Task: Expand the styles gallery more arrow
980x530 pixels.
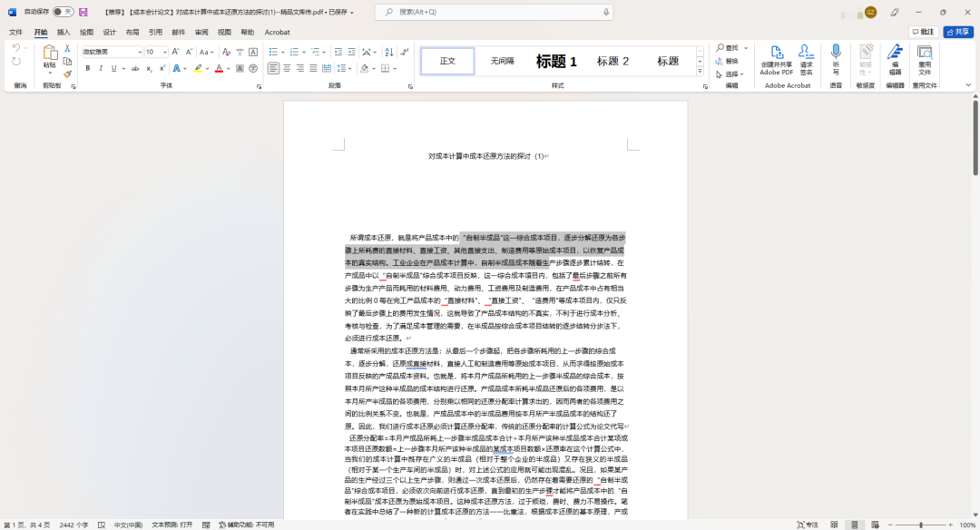Action: coord(700,72)
